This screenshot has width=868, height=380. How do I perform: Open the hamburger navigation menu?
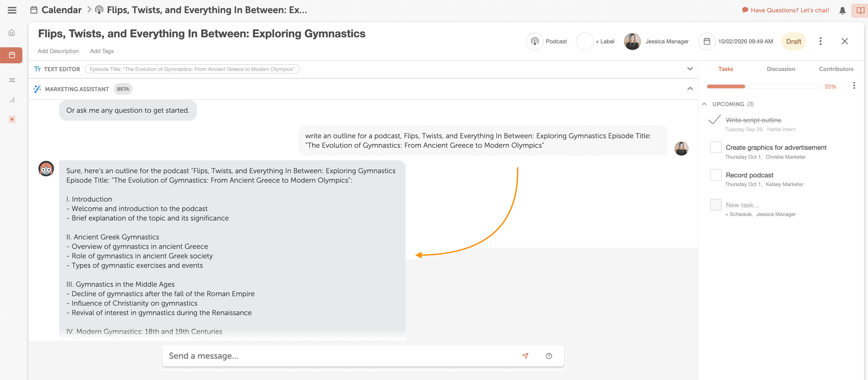(x=12, y=10)
